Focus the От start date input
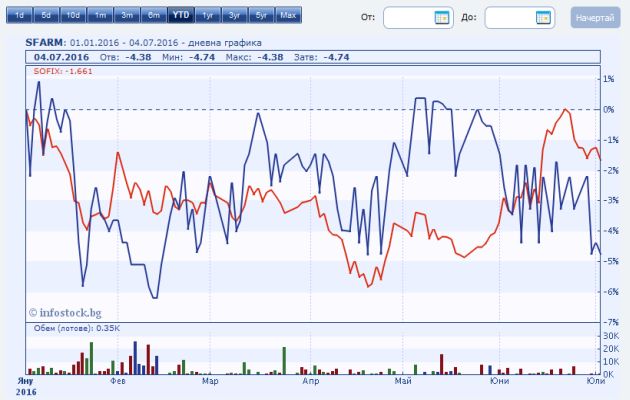 pos(418,18)
